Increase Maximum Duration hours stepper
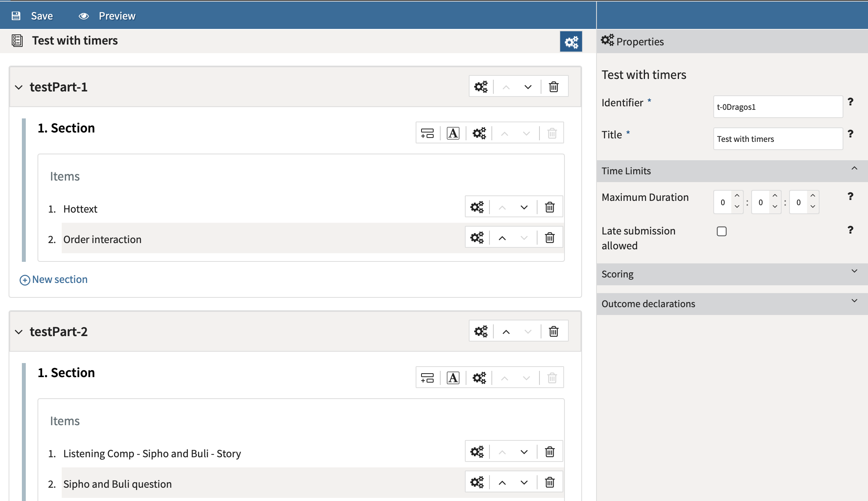The width and height of the screenshot is (868, 501). coord(737,196)
